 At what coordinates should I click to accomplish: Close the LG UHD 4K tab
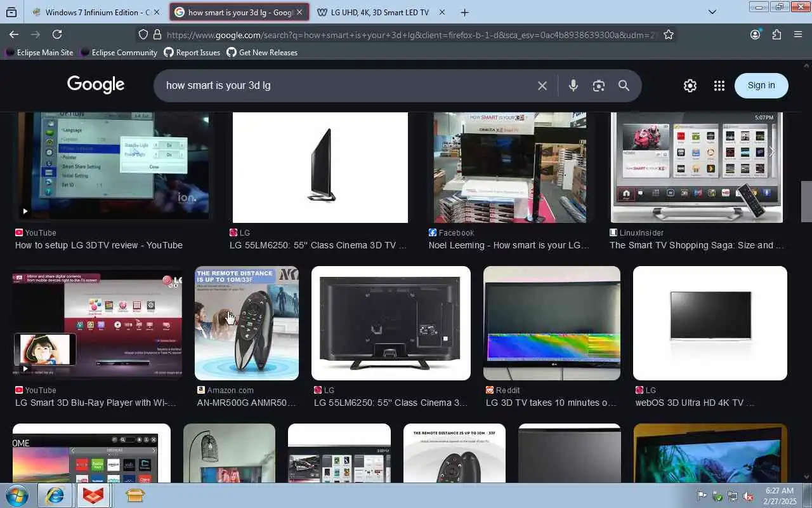442,12
